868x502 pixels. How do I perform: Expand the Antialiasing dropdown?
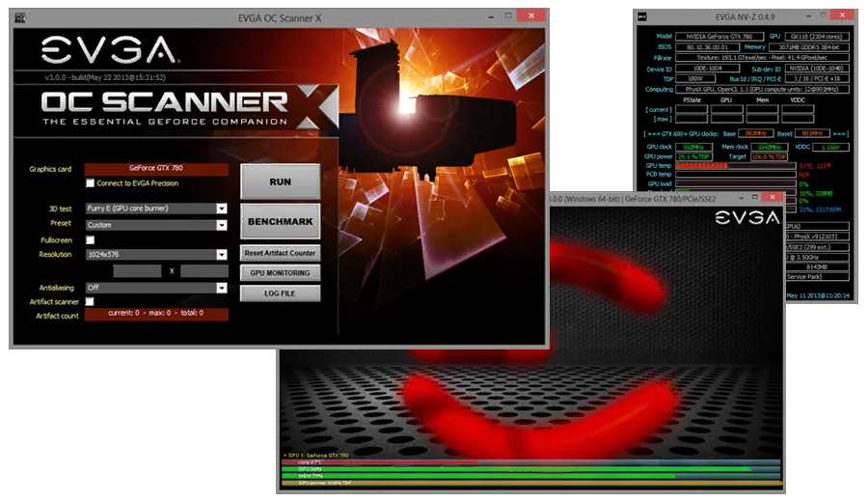pos(221,287)
